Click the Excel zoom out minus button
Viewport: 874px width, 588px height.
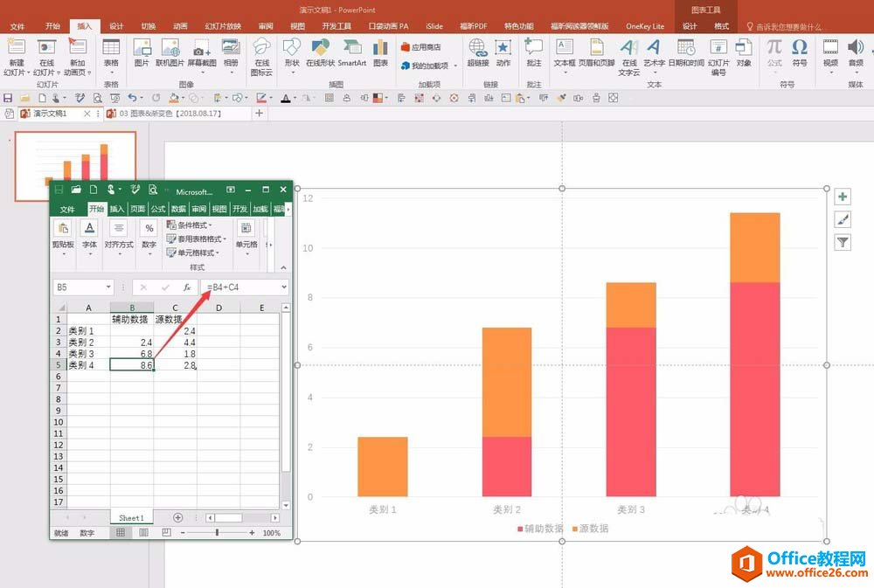183,533
